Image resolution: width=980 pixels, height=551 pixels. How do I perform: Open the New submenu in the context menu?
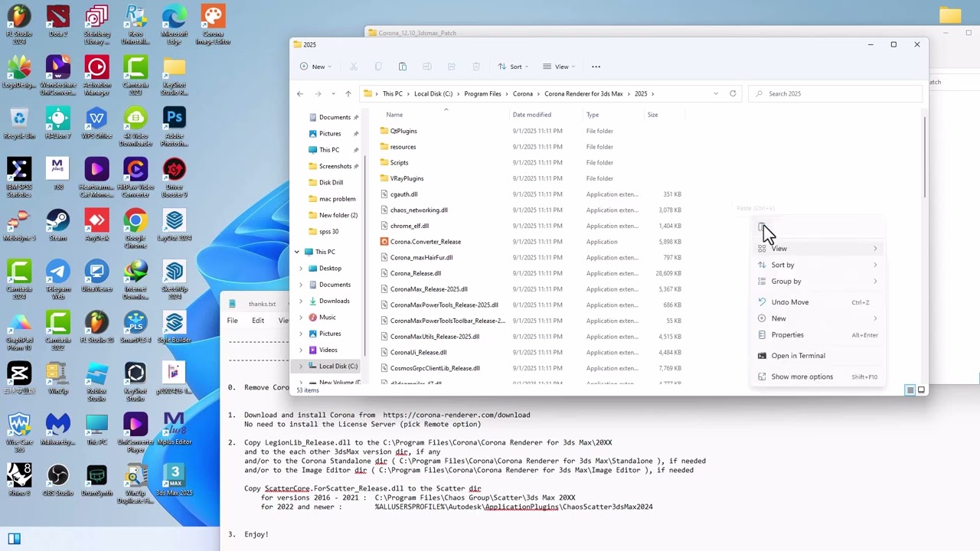coord(818,318)
